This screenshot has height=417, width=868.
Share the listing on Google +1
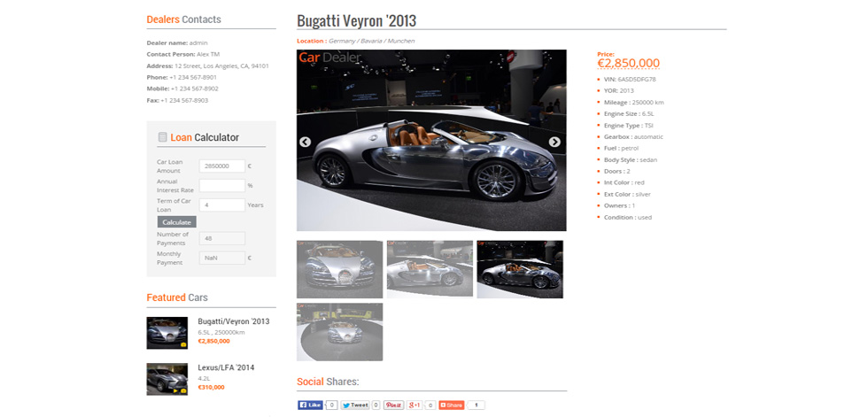point(415,405)
